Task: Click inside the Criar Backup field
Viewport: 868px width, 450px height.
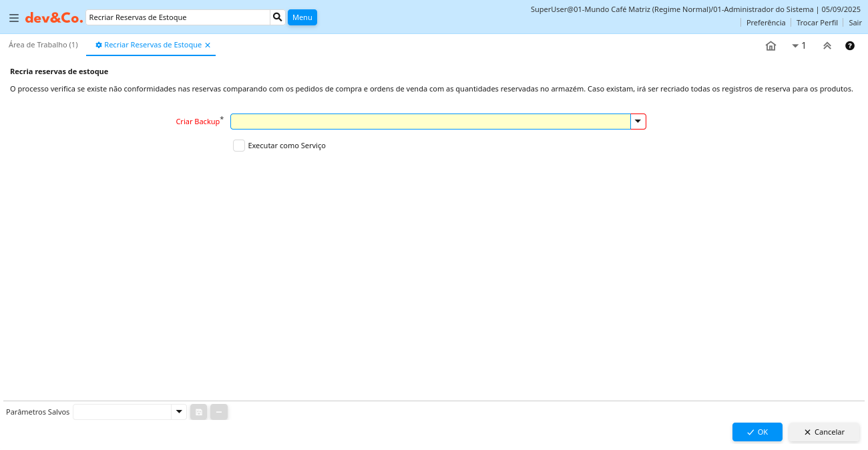Action: [x=431, y=122]
